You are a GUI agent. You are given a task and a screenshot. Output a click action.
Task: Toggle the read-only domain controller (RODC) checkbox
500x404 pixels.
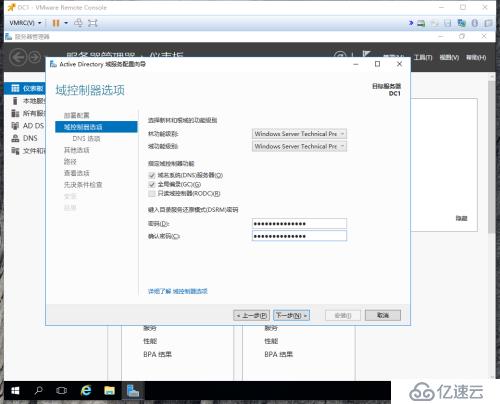click(x=152, y=194)
